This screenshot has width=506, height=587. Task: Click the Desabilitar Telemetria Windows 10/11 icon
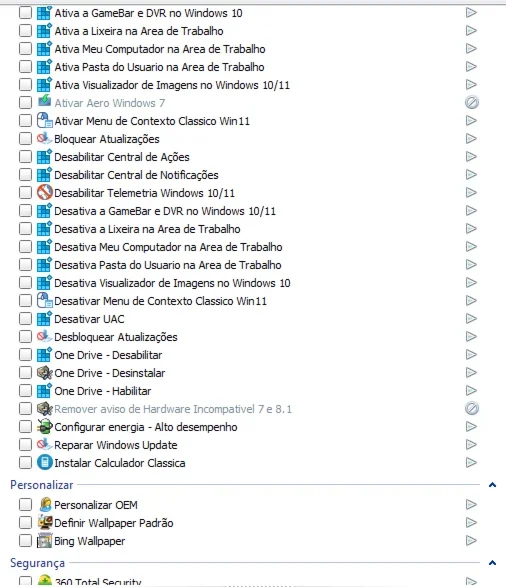pyautogui.click(x=44, y=193)
